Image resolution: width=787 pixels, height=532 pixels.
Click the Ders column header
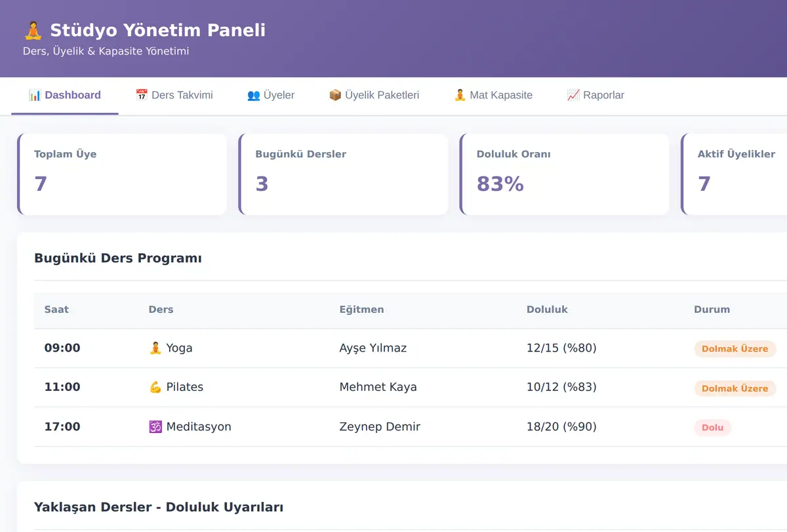tap(161, 310)
